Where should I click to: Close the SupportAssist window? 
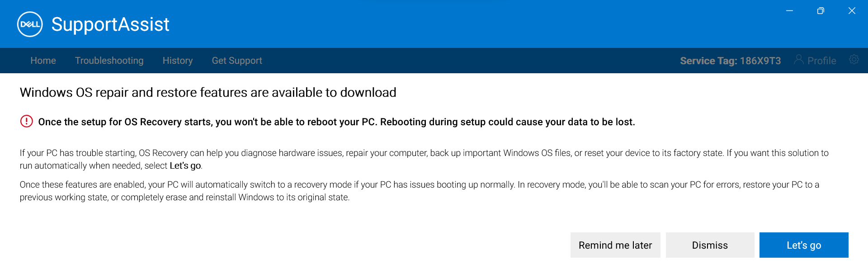[852, 11]
